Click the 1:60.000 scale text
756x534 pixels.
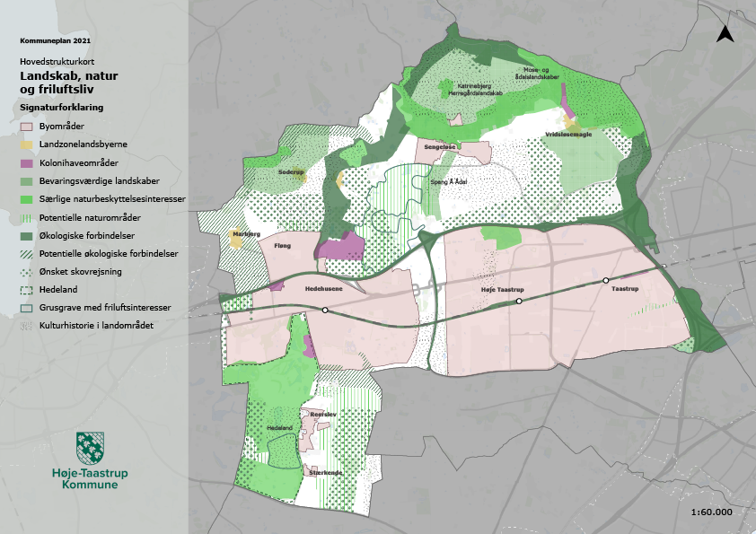pyautogui.click(x=712, y=511)
